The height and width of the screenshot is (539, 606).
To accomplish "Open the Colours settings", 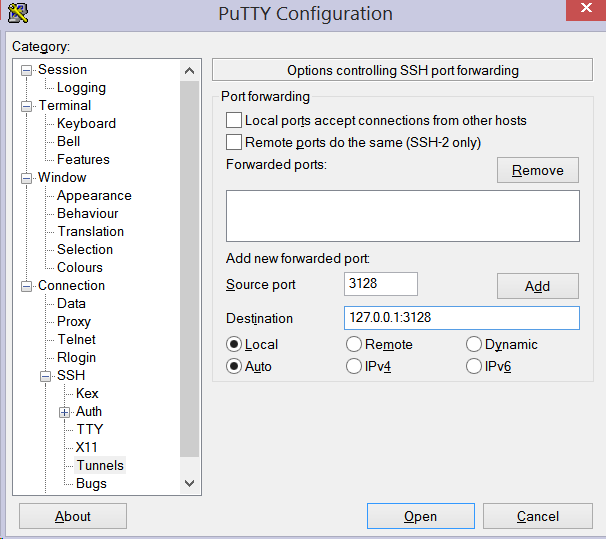I will (x=80, y=267).
